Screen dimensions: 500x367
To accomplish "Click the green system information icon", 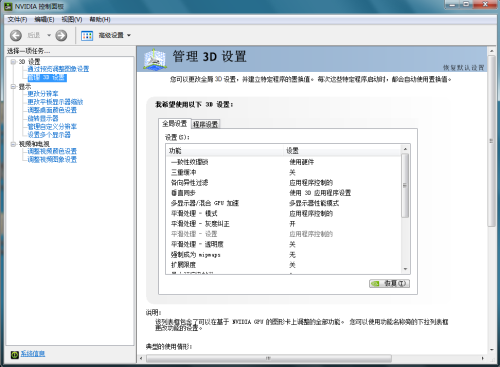I will coord(14,355).
